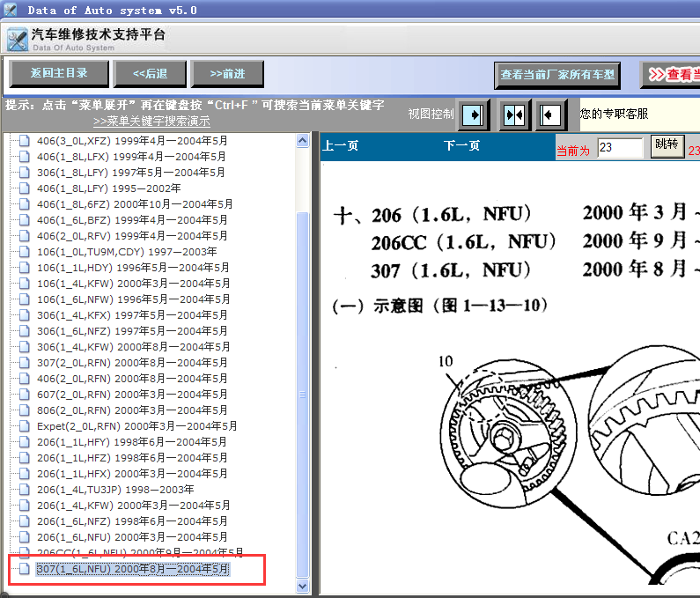Click the tree scrollbar up arrow
Image resolution: width=700 pixels, height=598 pixels.
click(x=303, y=141)
